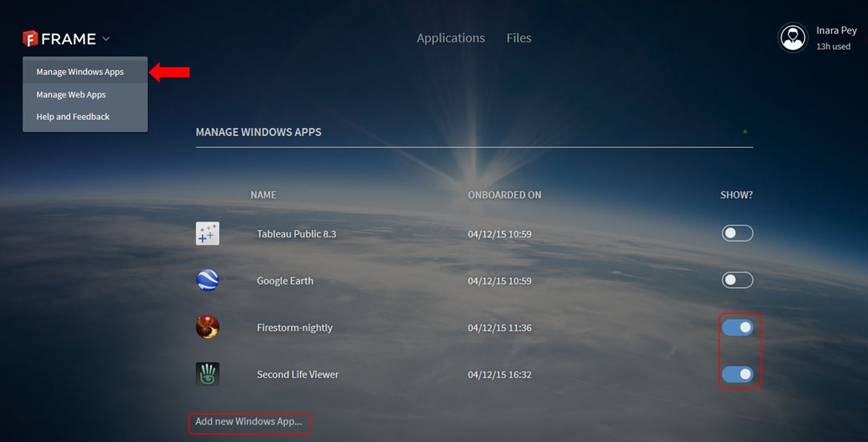The height and width of the screenshot is (442, 868).
Task: Select Manage Windows Apps menu entry
Action: tap(80, 72)
